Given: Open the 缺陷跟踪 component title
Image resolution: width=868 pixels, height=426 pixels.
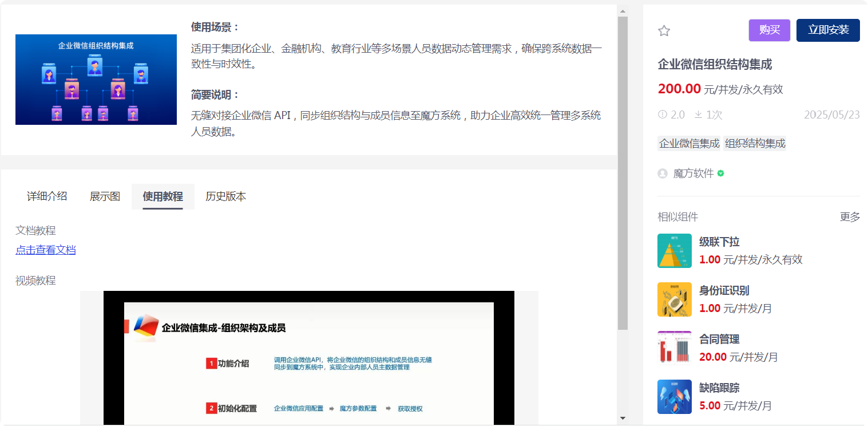Looking at the screenshot, I should (x=719, y=388).
